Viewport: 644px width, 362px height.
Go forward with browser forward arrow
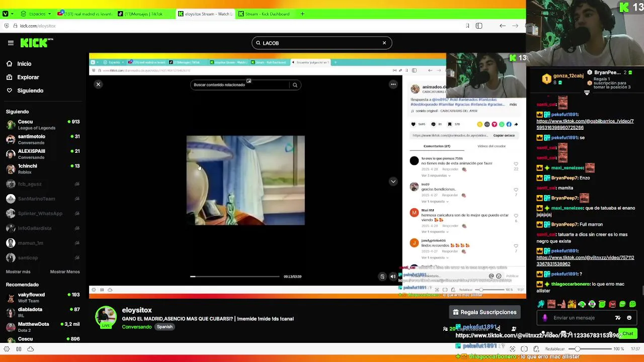(x=515, y=26)
